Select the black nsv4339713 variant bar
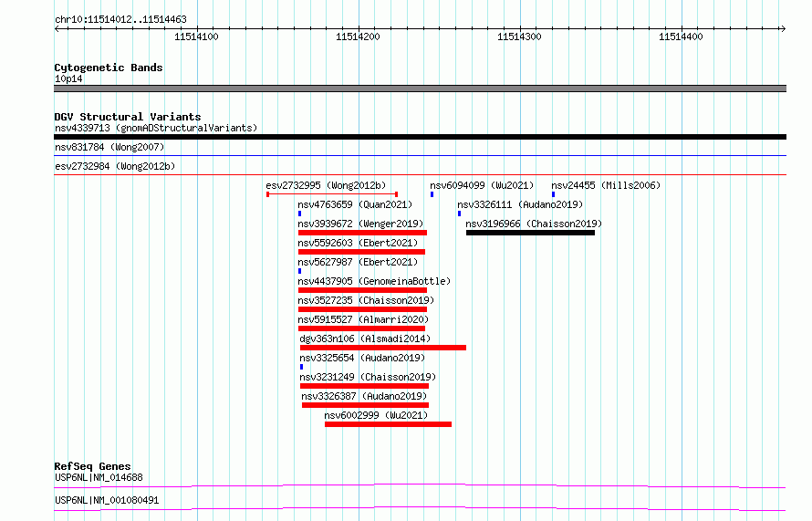 420,137
